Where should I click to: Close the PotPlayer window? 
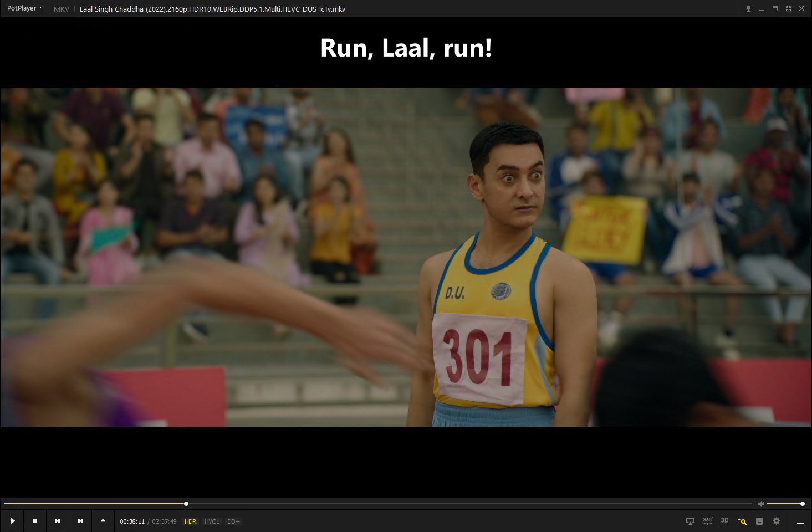tap(801, 8)
